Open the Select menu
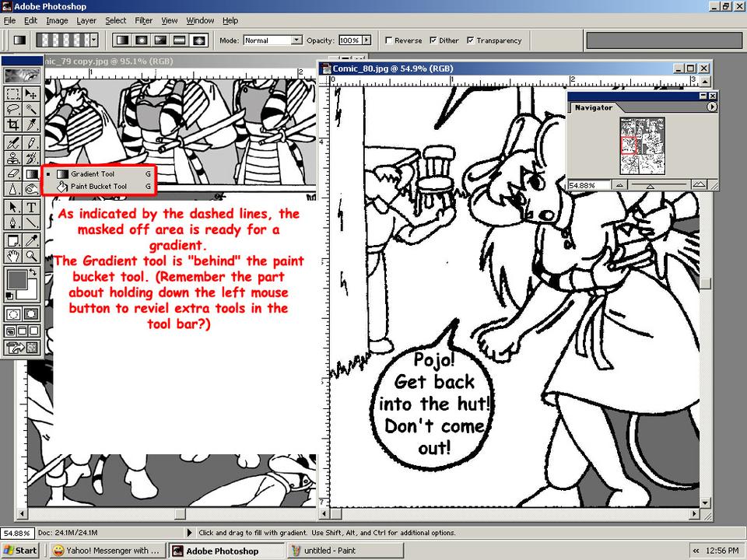The image size is (747, 560). pyautogui.click(x=116, y=20)
